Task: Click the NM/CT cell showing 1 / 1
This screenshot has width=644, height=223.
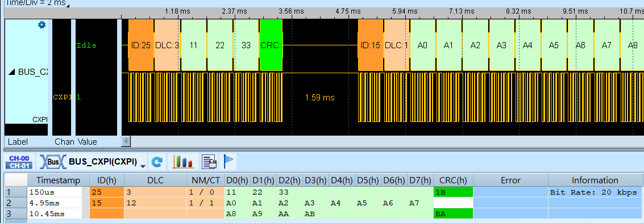Action: pos(205,203)
